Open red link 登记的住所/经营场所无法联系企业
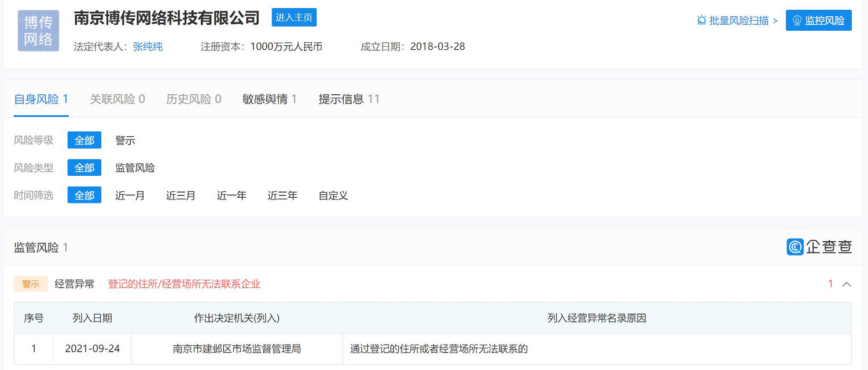The height and width of the screenshot is (370, 868). 185,284
